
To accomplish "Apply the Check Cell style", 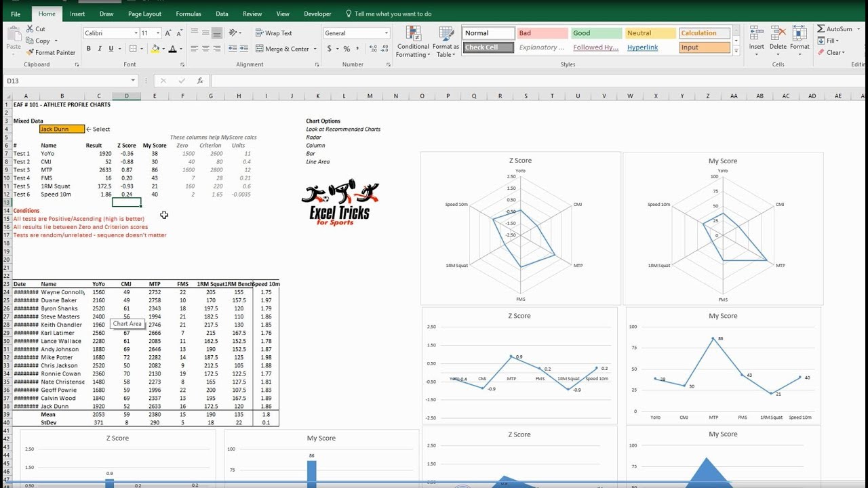I will pyautogui.click(x=488, y=47).
